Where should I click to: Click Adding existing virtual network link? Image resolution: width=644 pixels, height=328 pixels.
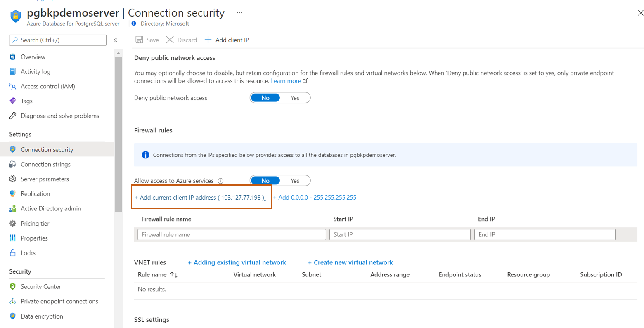coord(237,262)
